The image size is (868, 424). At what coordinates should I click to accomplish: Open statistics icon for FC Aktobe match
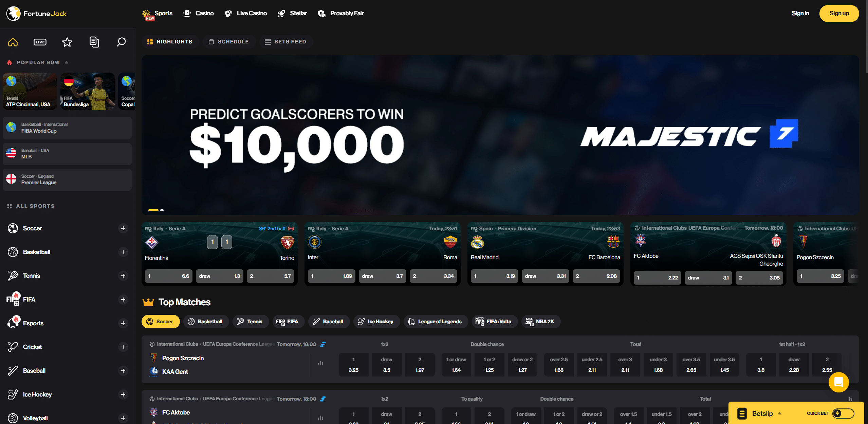320,418
